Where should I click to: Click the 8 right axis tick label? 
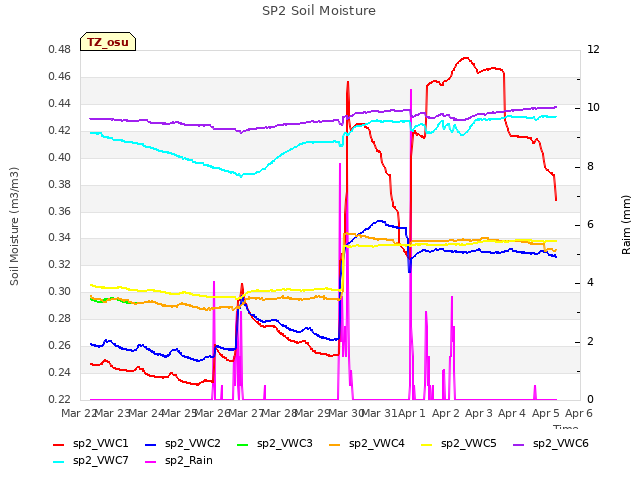pyautogui.click(x=591, y=167)
